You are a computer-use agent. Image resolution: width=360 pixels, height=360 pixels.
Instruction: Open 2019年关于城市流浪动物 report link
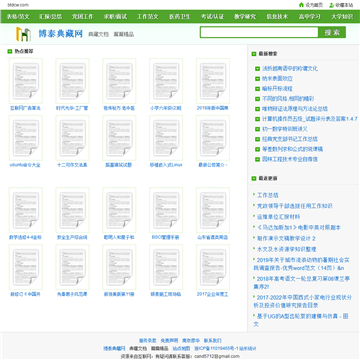point(301,264)
